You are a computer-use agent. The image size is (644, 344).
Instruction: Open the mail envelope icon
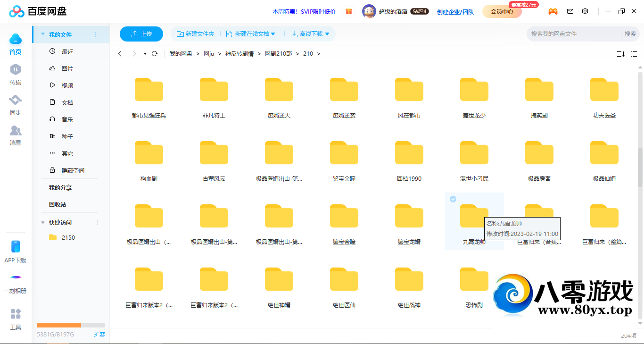[570, 11]
